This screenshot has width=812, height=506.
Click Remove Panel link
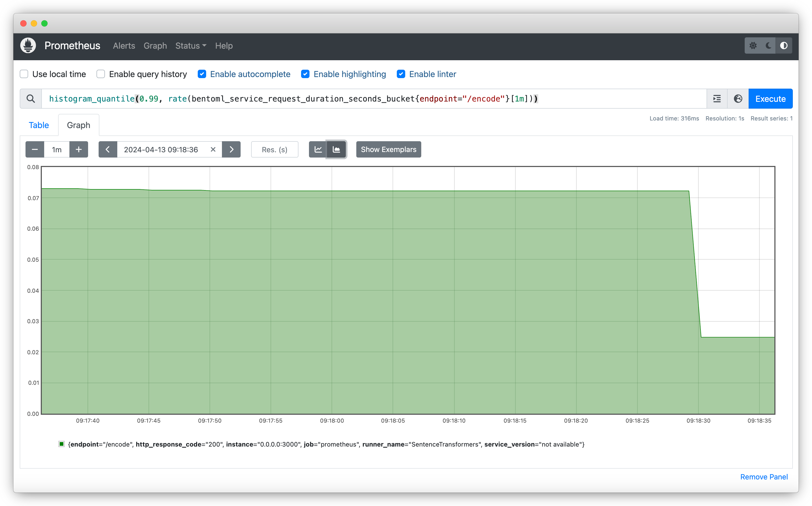(764, 477)
